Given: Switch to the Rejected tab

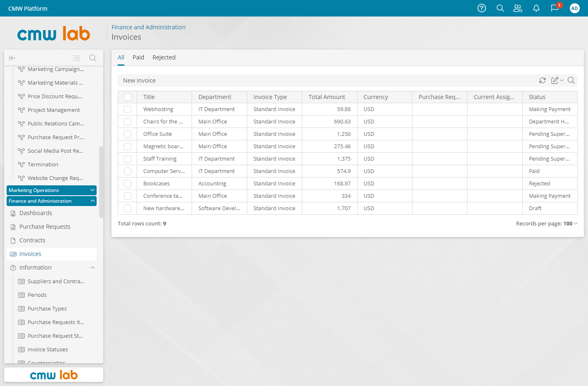Looking at the screenshot, I should [x=164, y=57].
